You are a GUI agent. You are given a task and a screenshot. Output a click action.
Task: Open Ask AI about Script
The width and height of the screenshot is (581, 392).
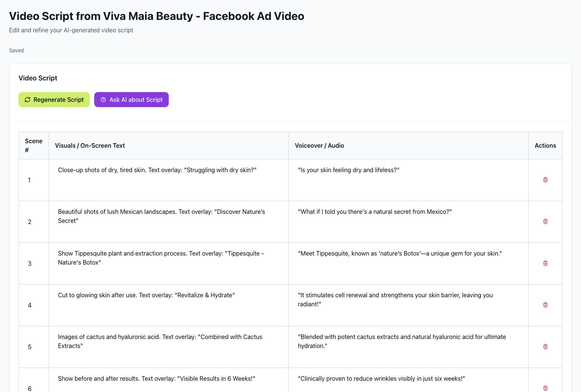click(131, 100)
